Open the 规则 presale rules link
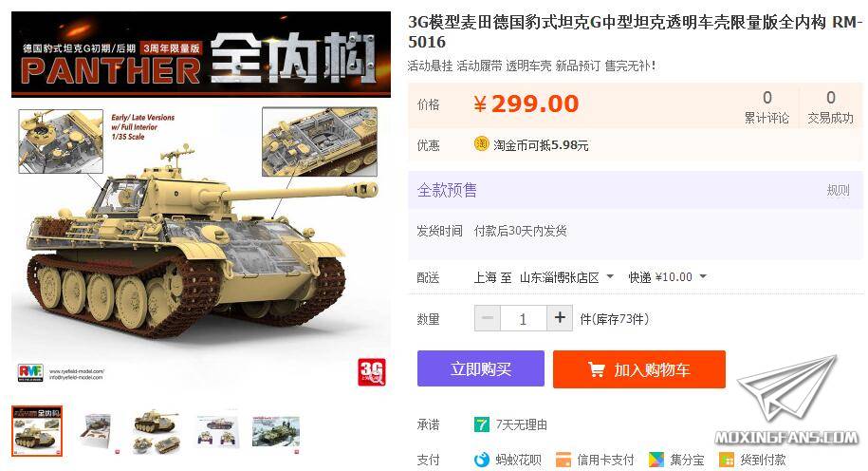Screen dimensions: 868x471 [838, 190]
